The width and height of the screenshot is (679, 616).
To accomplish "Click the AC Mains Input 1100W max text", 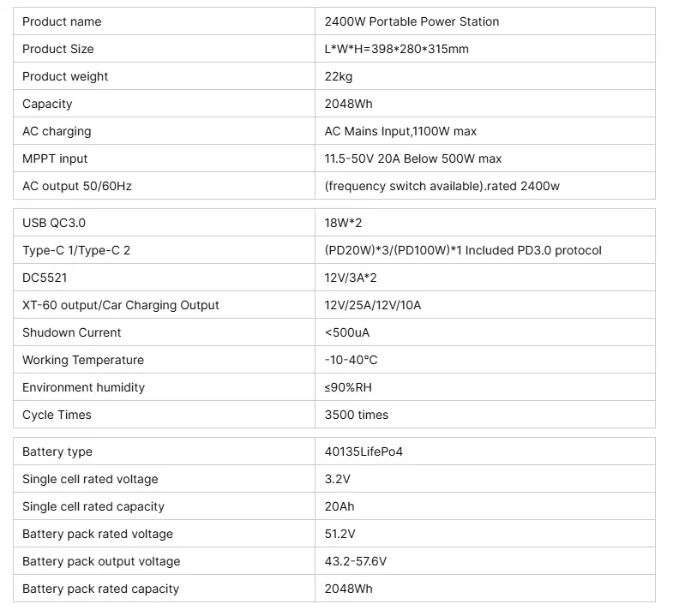I will [400, 131].
